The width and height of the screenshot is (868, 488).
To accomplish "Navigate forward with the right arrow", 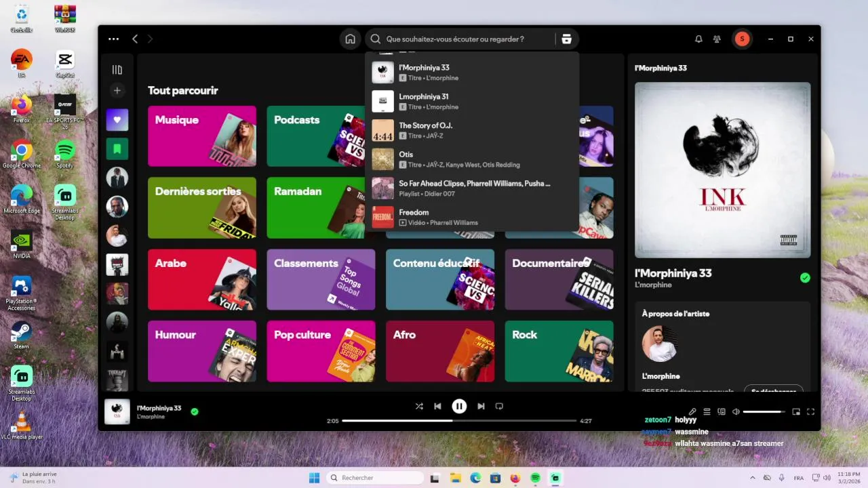I will (150, 39).
